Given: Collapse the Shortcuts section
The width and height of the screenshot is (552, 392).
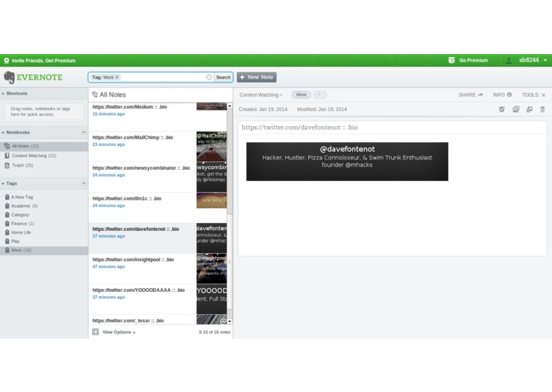Looking at the screenshot, I should click(x=3, y=94).
